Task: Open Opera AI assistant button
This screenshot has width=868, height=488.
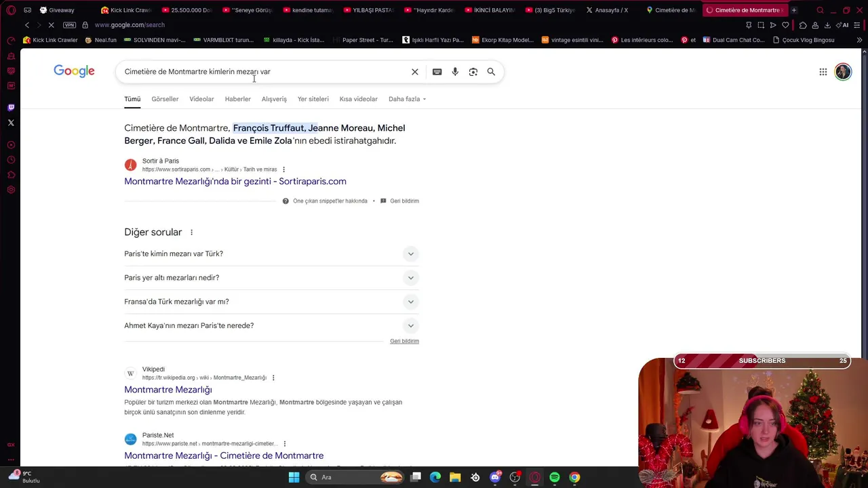Action: pyautogui.click(x=843, y=25)
